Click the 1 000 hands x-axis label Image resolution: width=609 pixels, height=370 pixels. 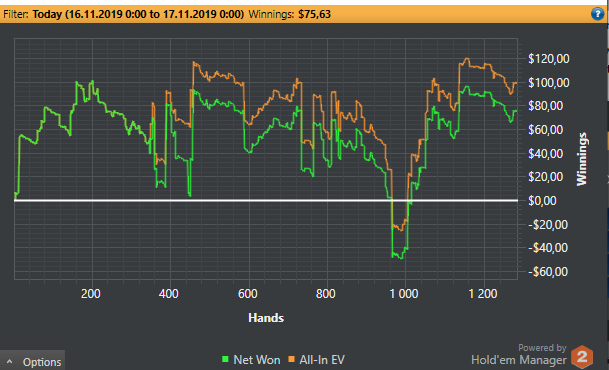coord(404,294)
